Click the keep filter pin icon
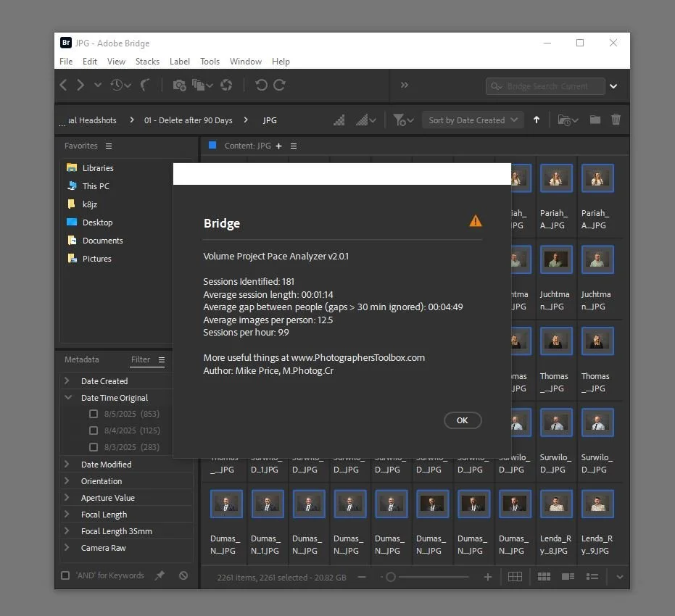The height and width of the screenshot is (616, 675). [x=160, y=575]
